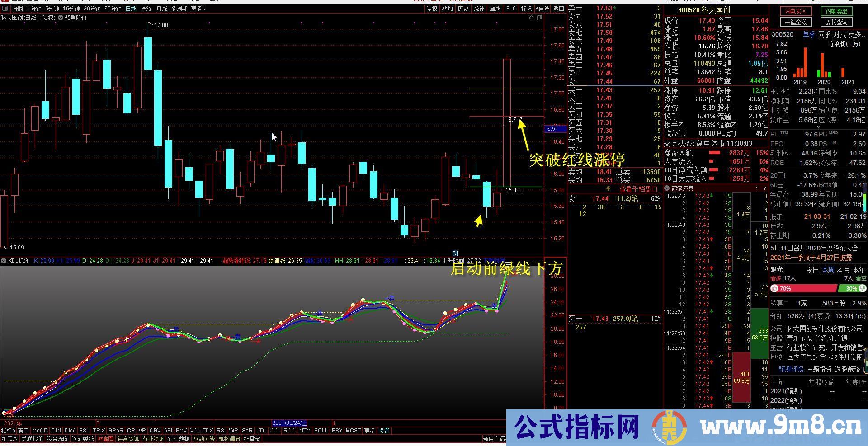Image resolution: width=868 pixels, height=446 pixels.
Task: Select the 1分钟 period
Action: coord(34,9)
